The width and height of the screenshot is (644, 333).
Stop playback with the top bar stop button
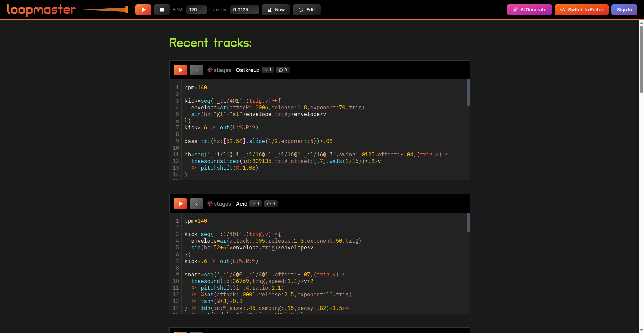(162, 10)
